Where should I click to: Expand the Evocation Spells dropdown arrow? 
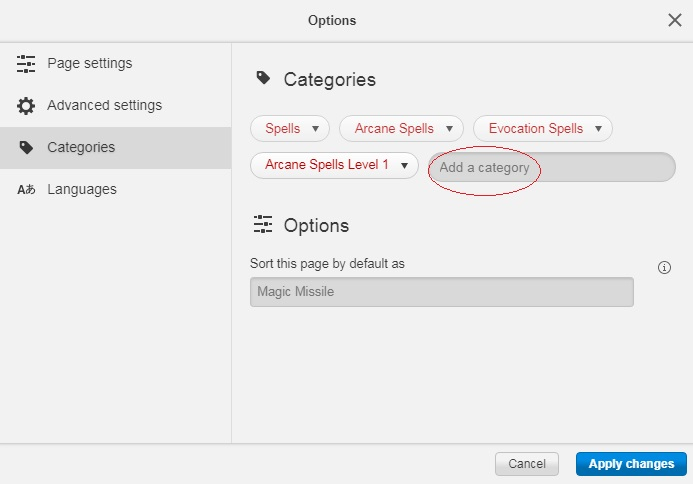point(598,129)
